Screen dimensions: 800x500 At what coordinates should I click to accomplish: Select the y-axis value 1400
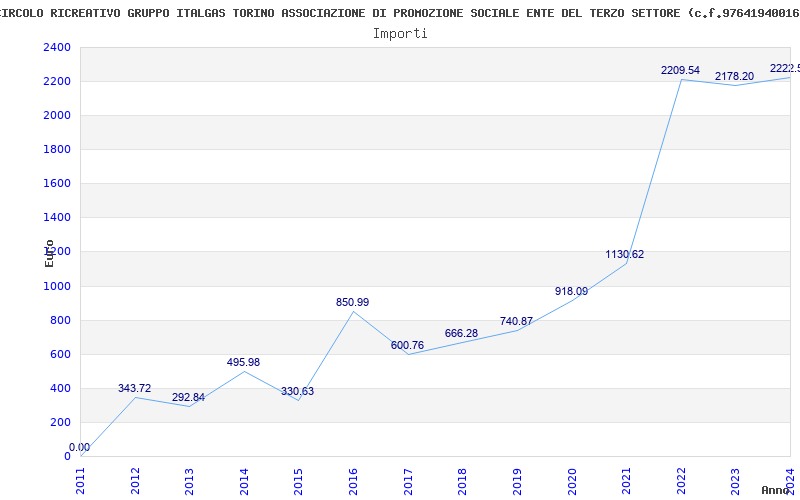(x=57, y=218)
